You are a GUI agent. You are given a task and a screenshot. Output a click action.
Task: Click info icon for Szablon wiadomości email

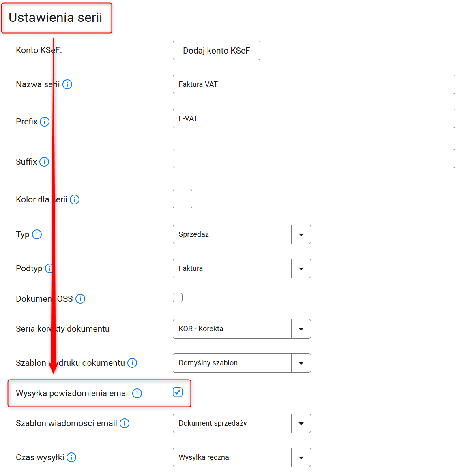[125, 423]
